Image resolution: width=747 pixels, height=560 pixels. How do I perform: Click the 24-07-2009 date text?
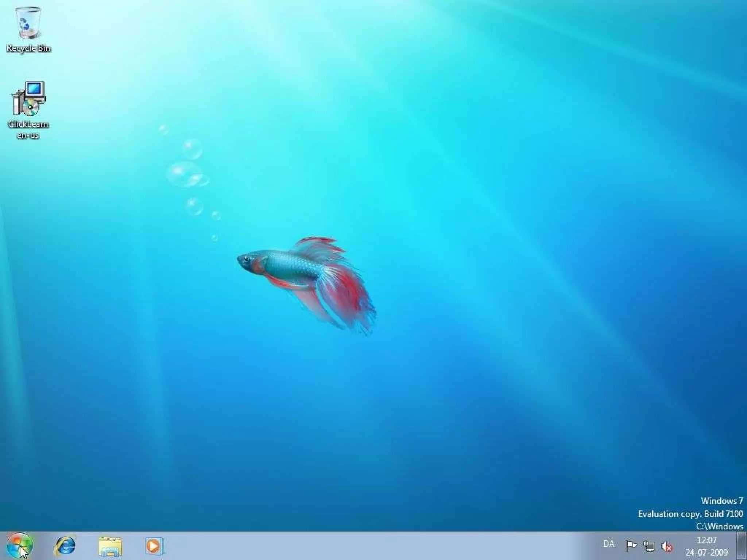(x=707, y=552)
